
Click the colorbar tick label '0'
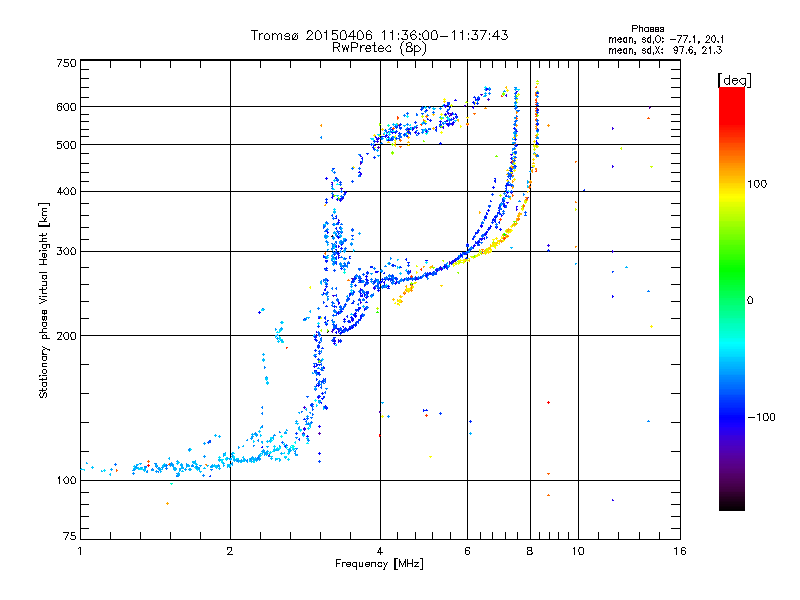(x=749, y=301)
